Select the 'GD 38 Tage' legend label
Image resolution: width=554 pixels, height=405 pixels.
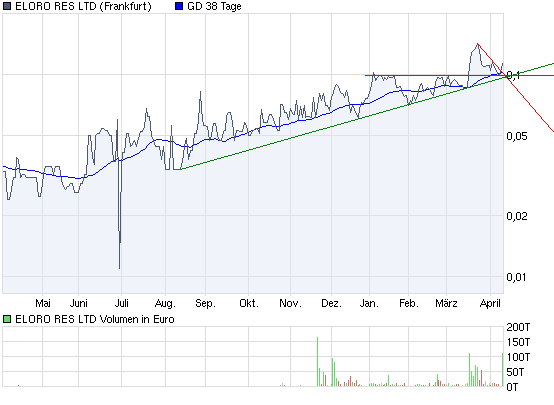tap(214, 6)
